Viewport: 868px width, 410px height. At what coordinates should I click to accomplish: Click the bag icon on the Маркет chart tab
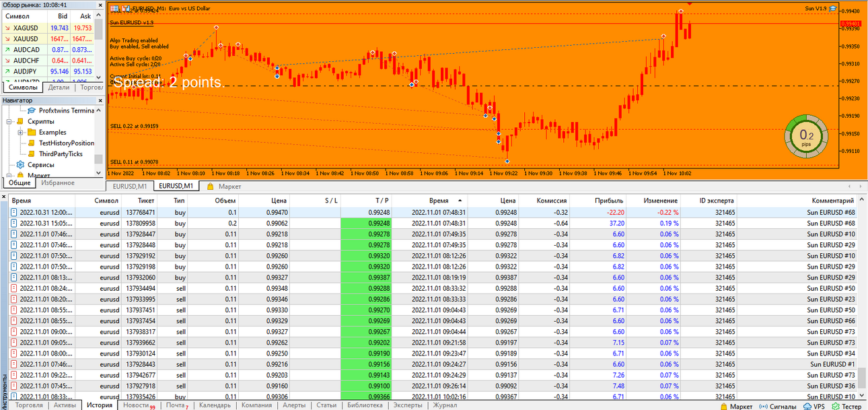coord(210,186)
